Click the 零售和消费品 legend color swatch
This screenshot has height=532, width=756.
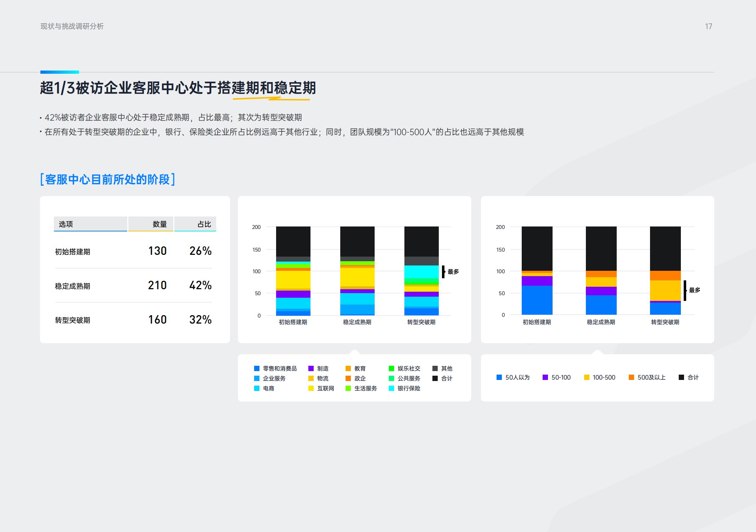pyautogui.click(x=257, y=369)
